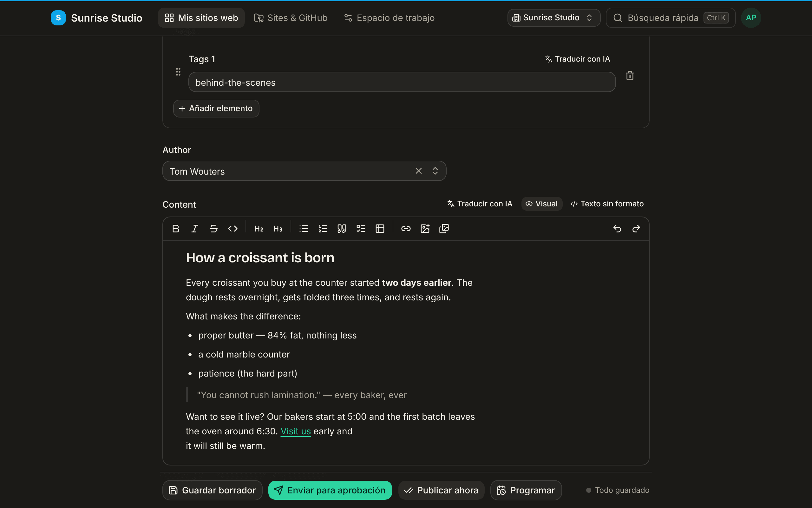Switch to Texto sin formato mode
This screenshot has height=508, width=812.
[x=607, y=204]
